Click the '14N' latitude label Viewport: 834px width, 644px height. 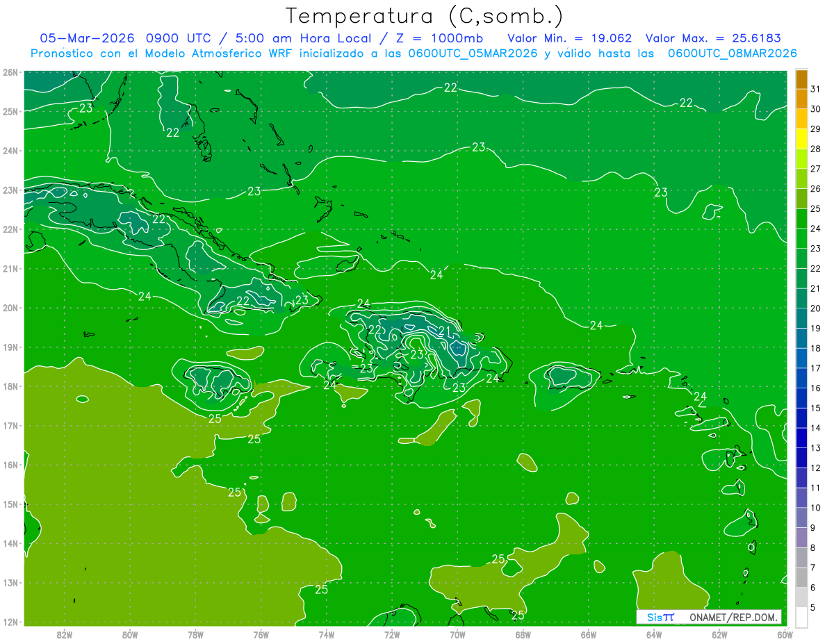pos(10,543)
